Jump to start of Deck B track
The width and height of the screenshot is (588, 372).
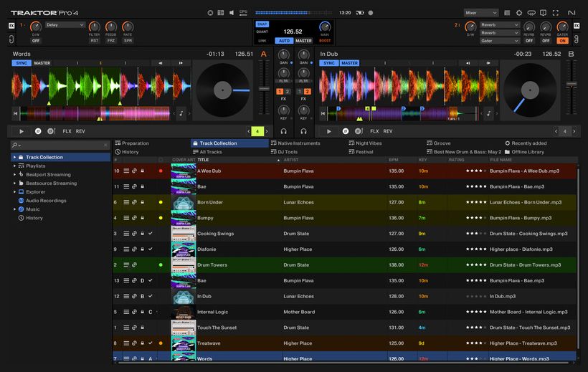(323, 113)
